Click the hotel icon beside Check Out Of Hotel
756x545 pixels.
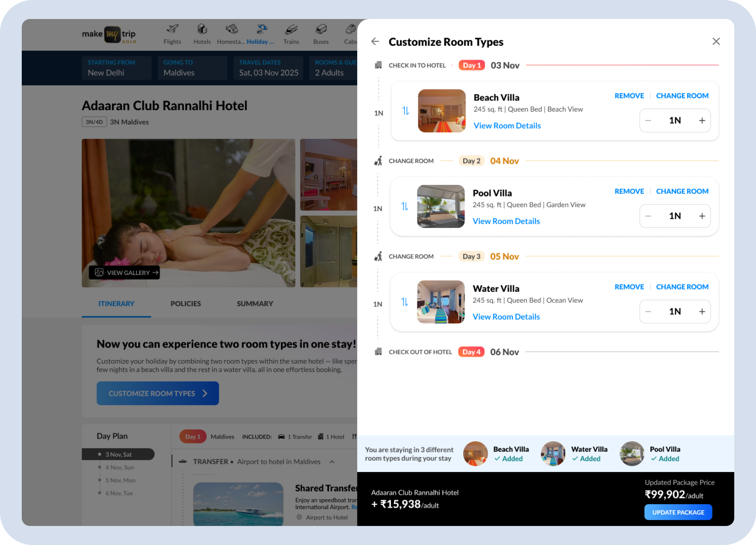click(378, 352)
